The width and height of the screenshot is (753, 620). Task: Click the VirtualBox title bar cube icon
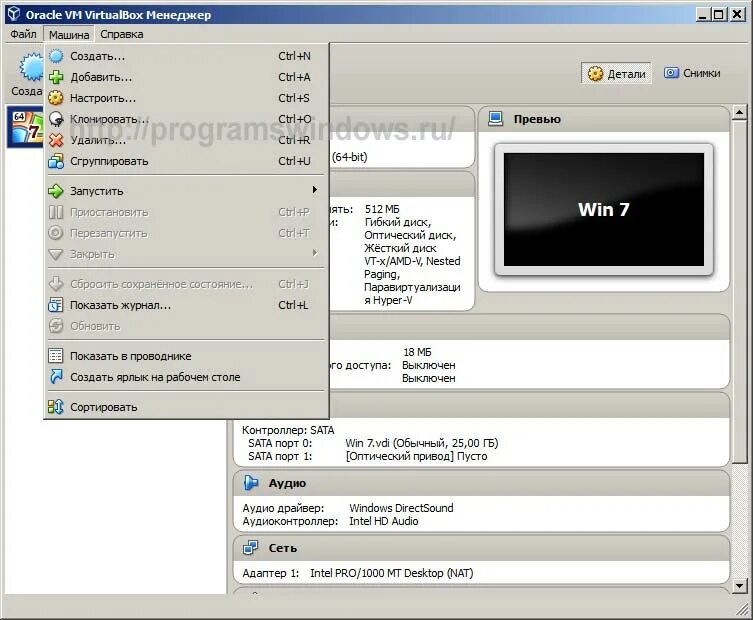tap(14, 14)
